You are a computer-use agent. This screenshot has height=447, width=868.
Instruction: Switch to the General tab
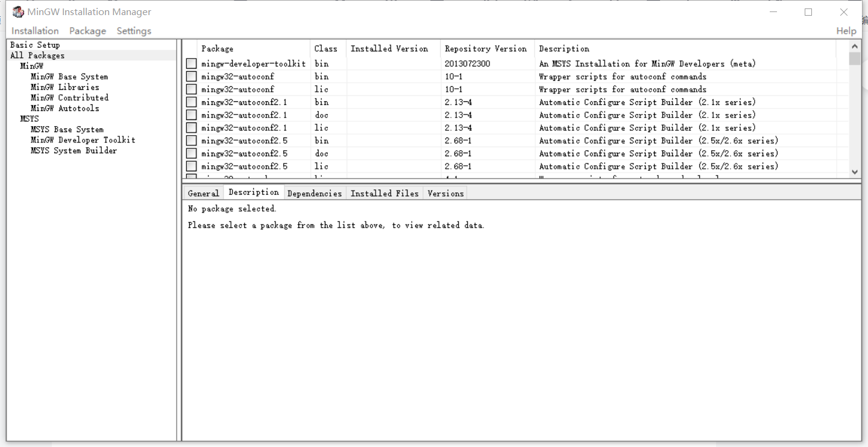(x=203, y=192)
